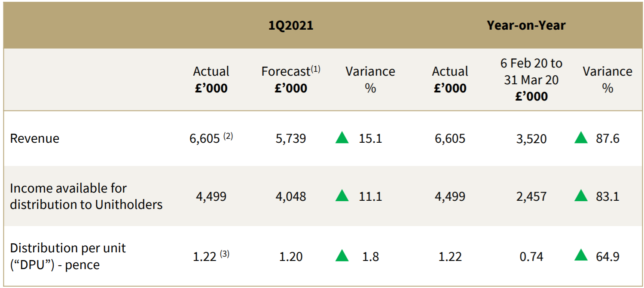Click the green triangle beside 15.1
Image resolution: width=644 pixels, height=288 pixels.
click(342, 138)
